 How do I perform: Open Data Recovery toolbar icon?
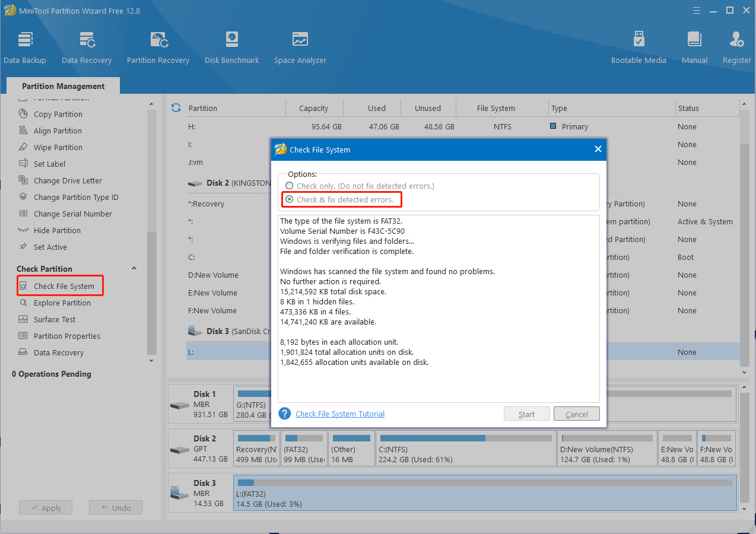click(87, 47)
